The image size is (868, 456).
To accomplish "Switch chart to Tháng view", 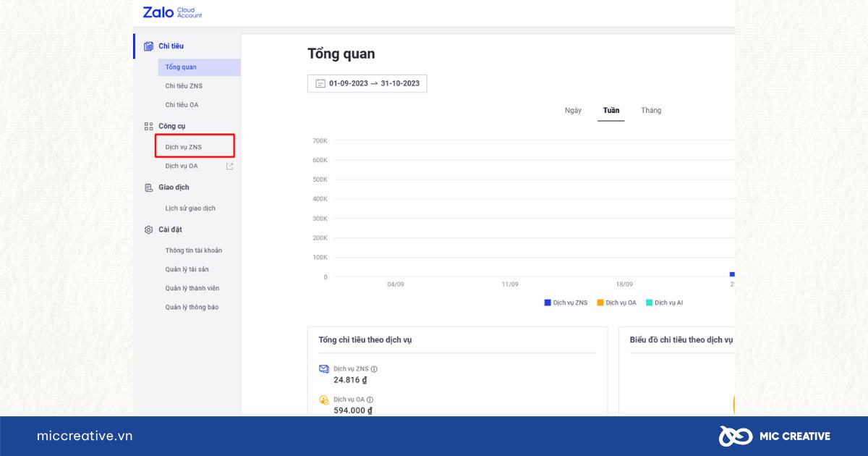I will pos(651,111).
